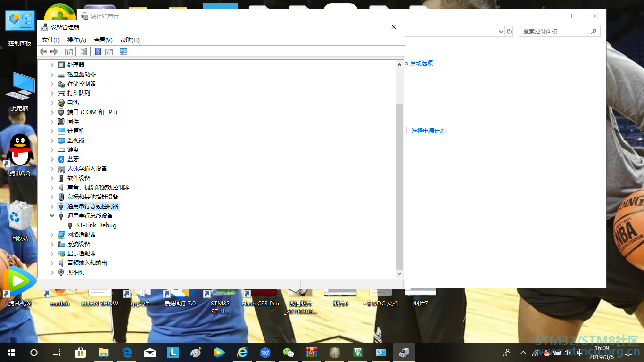
Task: Launch Internet Explorer from the taskbar
Action: click(242, 352)
